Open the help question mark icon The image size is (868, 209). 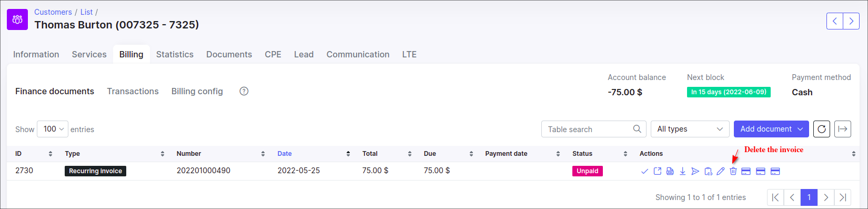[244, 91]
